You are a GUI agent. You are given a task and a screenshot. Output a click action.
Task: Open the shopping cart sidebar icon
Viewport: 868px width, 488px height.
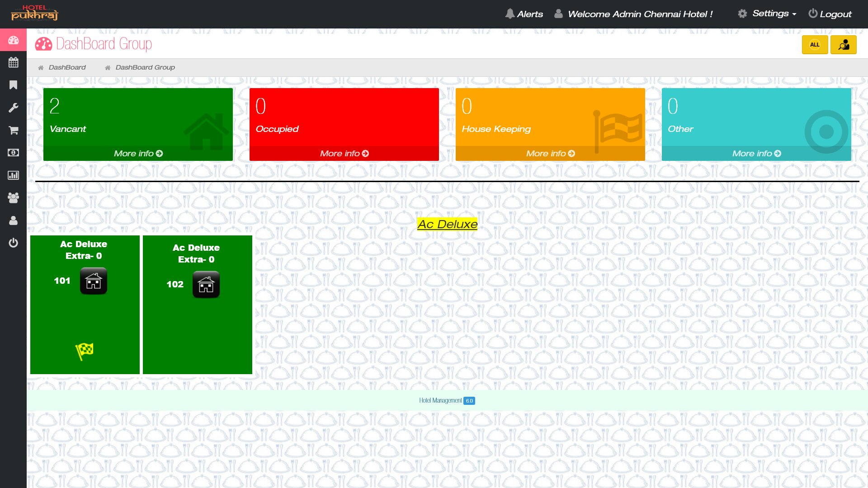click(x=13, y=130)
